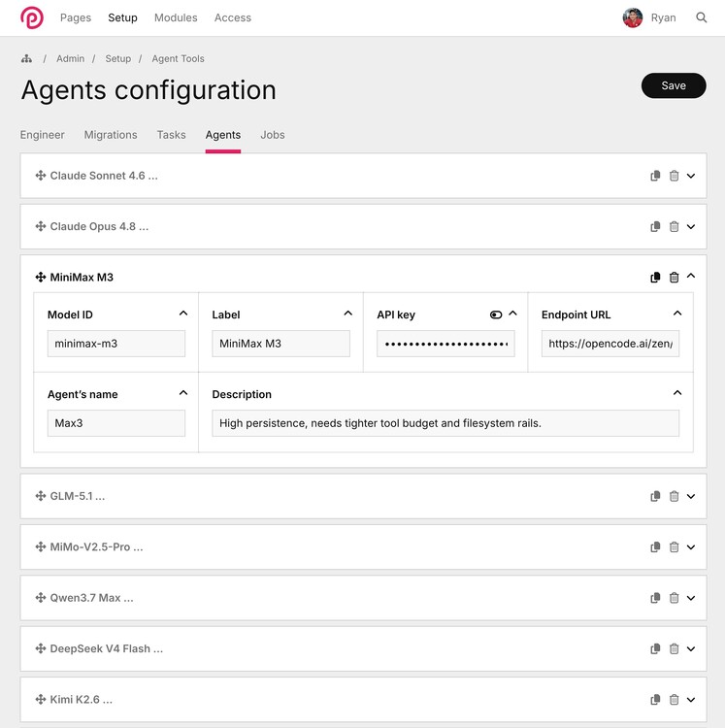Expand the MiMo-V2.5-Pro row

pos(691,546)
